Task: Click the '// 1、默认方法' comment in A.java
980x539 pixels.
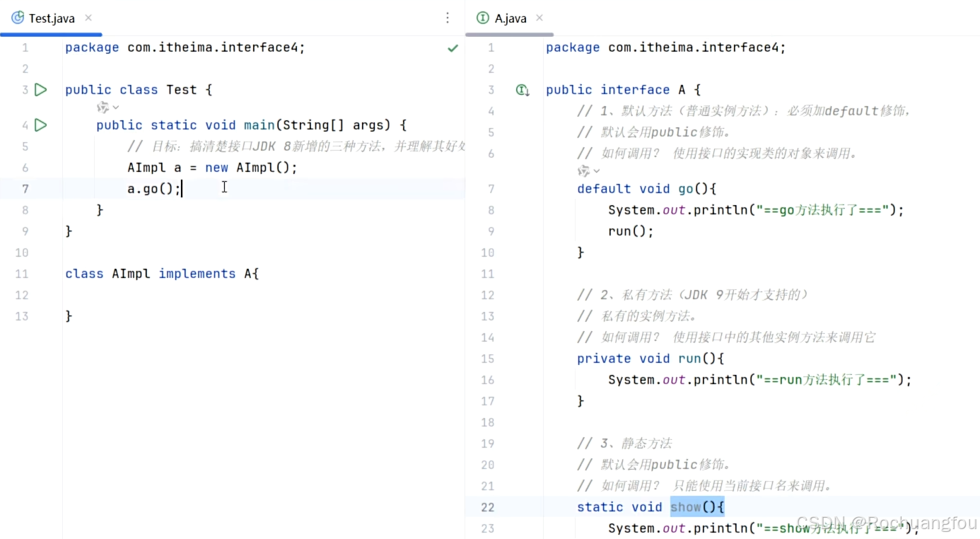Action: click(743, 111)
